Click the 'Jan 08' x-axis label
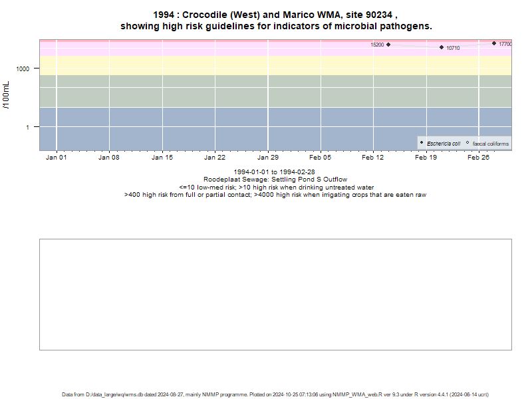 pyautogui.click(x=109, y=158)
